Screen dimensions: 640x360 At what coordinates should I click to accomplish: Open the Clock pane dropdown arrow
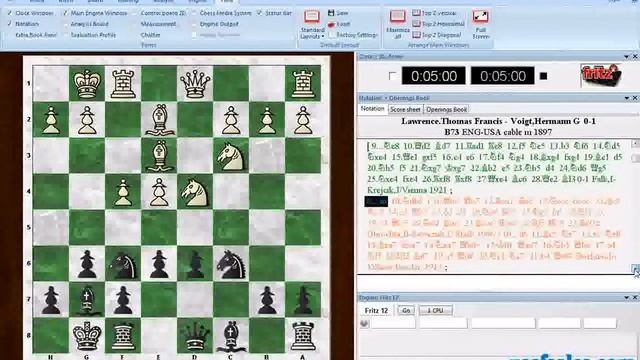pyautogui.click(x=627, y=56)
